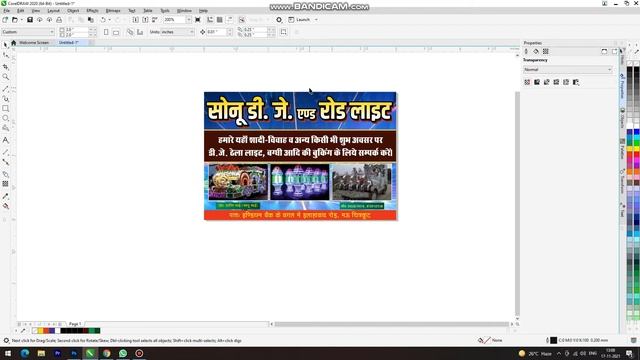This screenshot has height=360, width=640.
Task: Select the Zoom tool in the toolbox
Action: (5, 77)
